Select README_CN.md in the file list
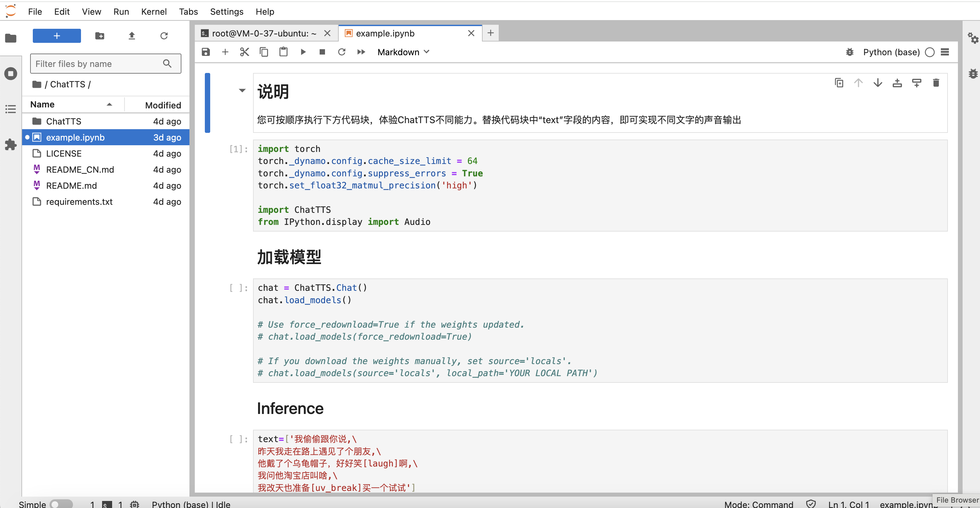The height and width of the screenshot is (508, 980). (x=105, y=170)
